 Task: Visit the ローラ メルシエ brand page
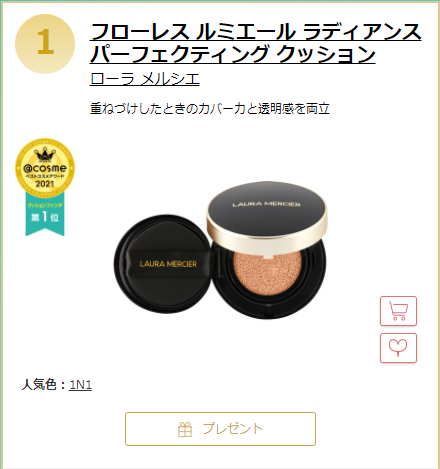click(145, 79)
